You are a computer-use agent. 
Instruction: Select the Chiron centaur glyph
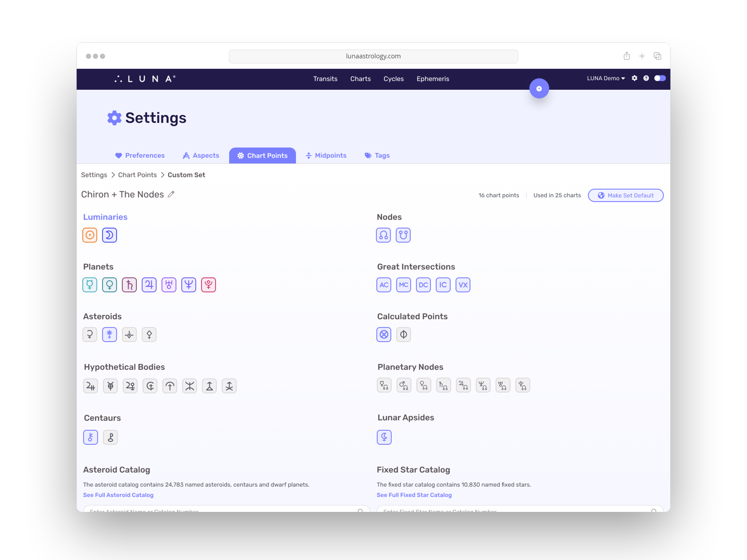click(91, 438)
